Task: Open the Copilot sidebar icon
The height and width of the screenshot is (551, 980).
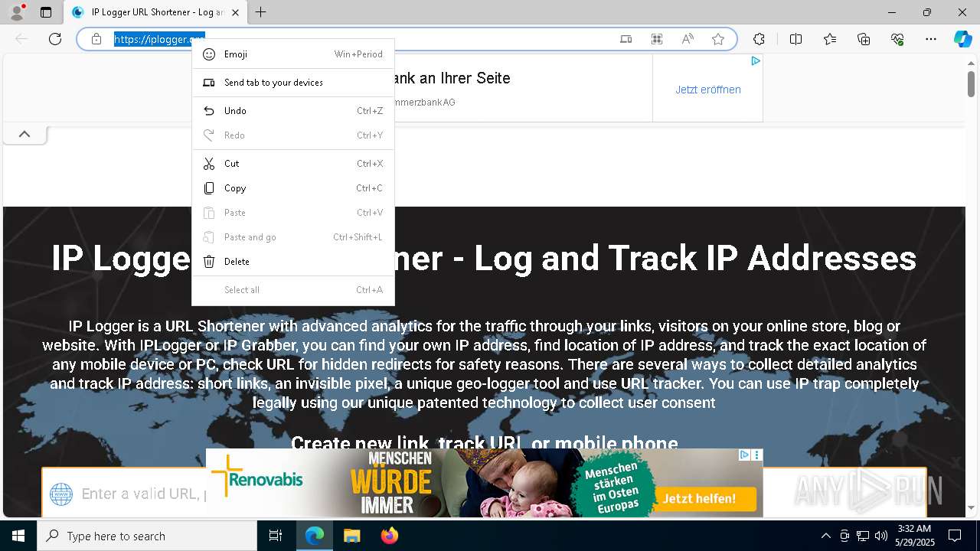Action: (x=962, y=39)
